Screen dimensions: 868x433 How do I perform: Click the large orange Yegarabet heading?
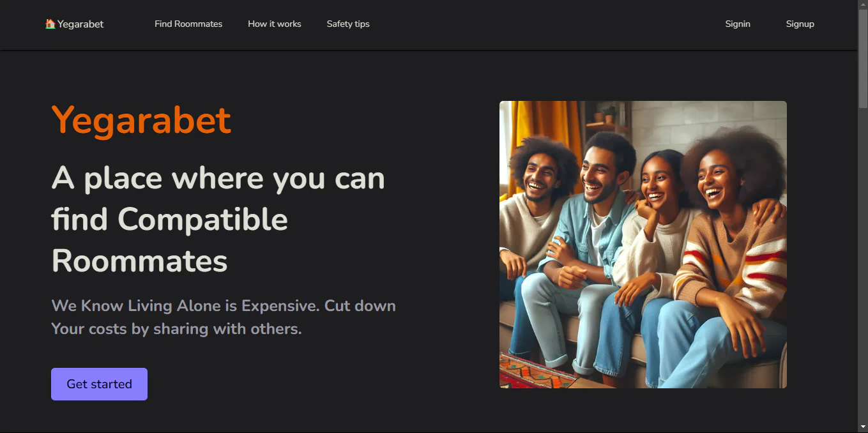tap(141, 120)
